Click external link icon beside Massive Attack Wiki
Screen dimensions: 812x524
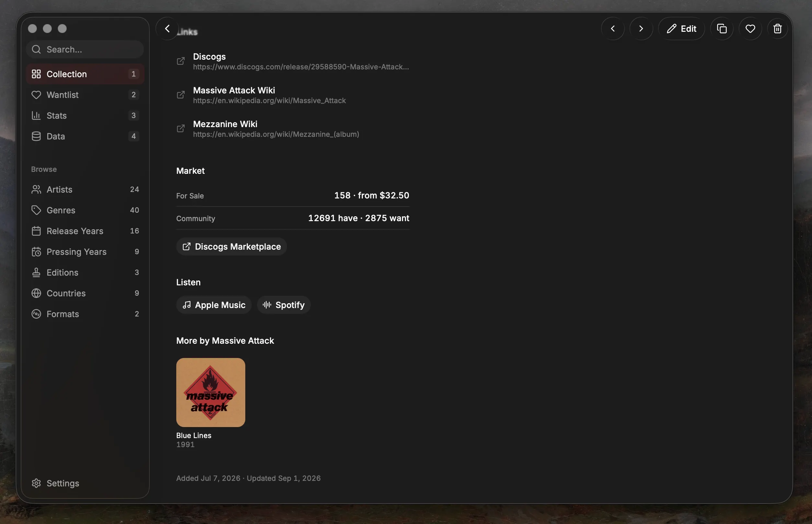[180, 95]
